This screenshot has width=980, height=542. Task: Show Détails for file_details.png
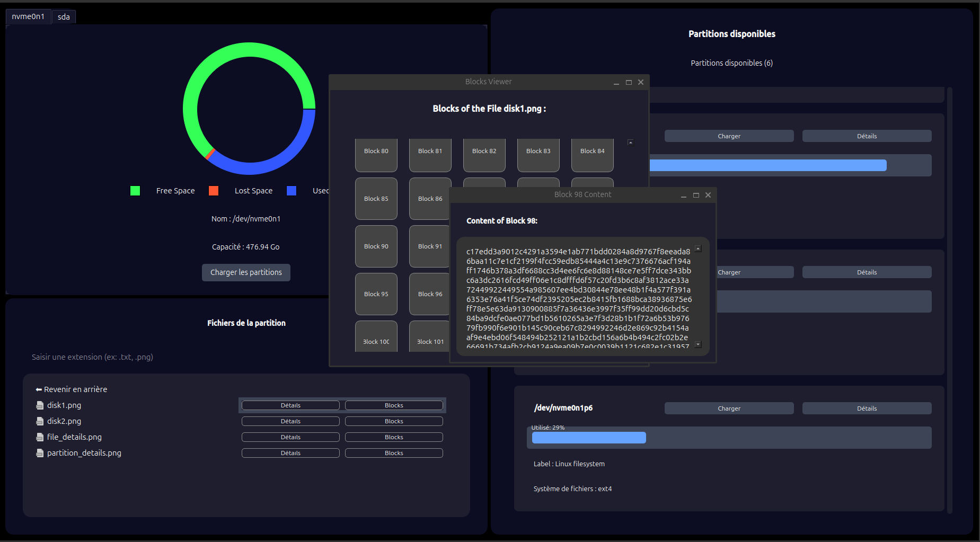point(290,437)
